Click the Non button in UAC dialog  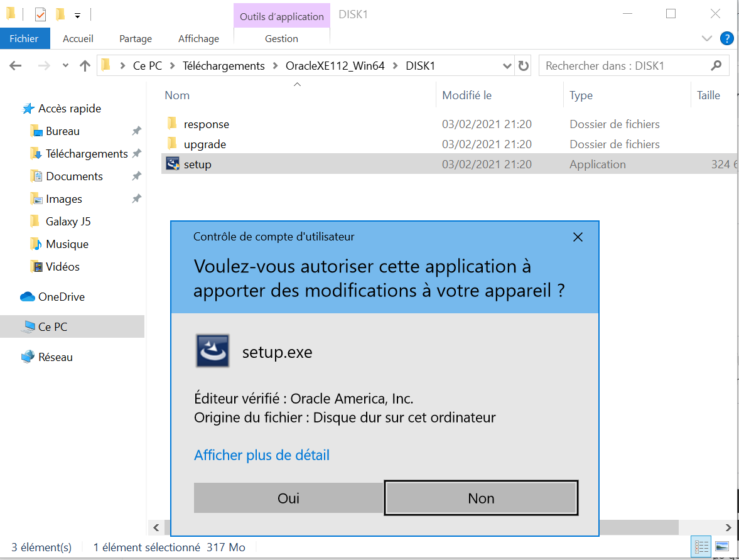481,498
